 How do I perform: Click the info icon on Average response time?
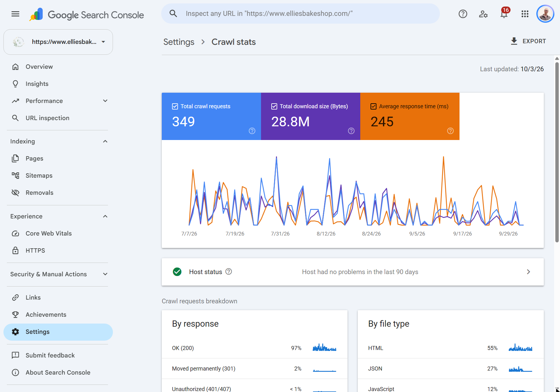point(450,131)
